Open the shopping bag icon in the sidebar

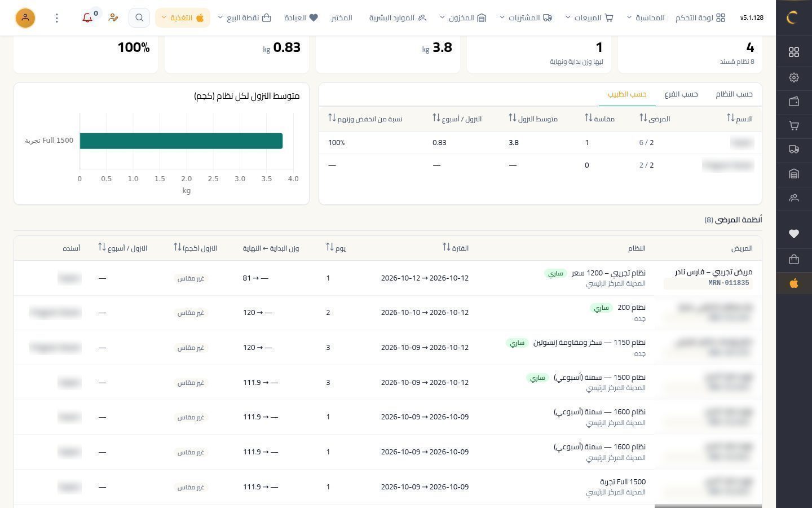(794, 259)
